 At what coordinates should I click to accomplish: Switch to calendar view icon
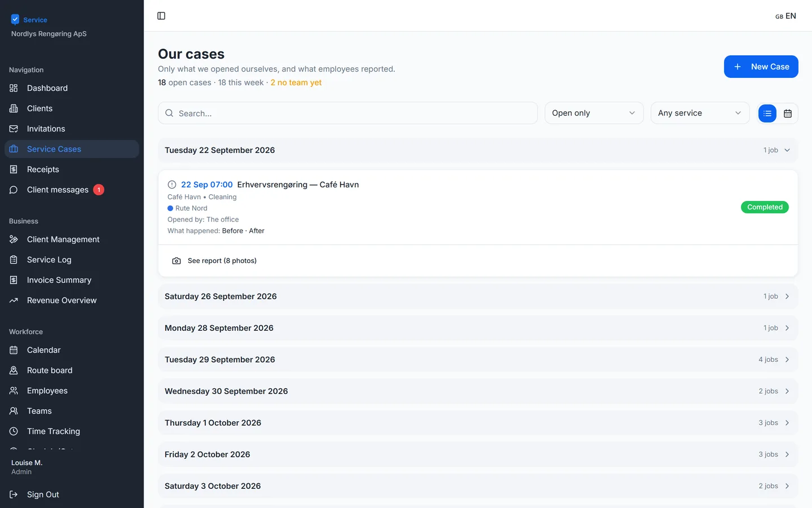click(788, 113)
